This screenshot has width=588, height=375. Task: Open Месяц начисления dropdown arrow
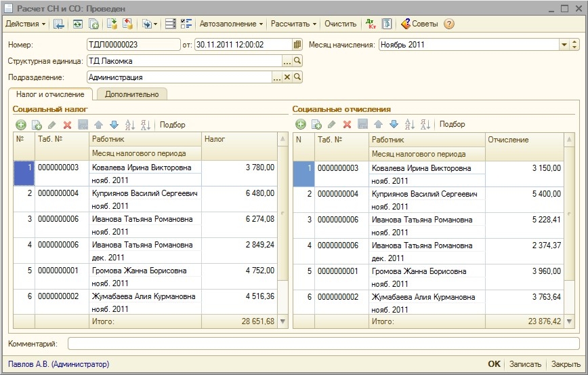pyautogui.click(x=564, y=45)
